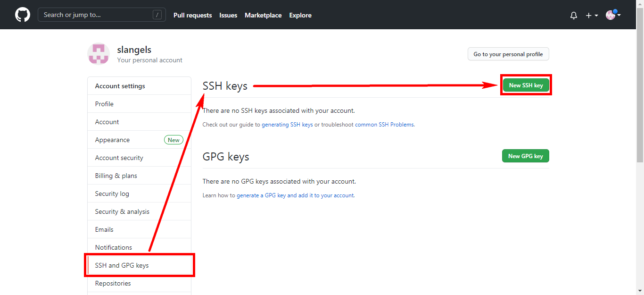Open Issues in the top nav
This screenshot has height=295, width=644.
228,15
